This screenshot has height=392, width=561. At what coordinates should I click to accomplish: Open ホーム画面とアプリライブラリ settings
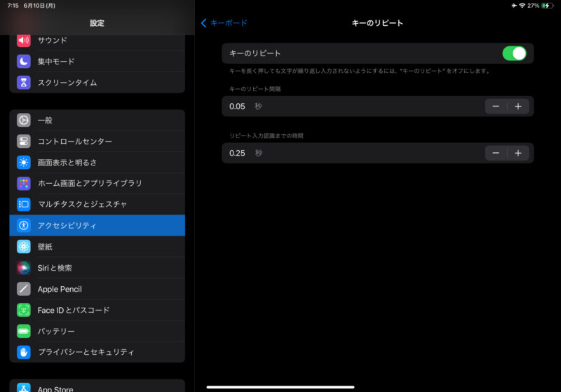tap(97, 184)
